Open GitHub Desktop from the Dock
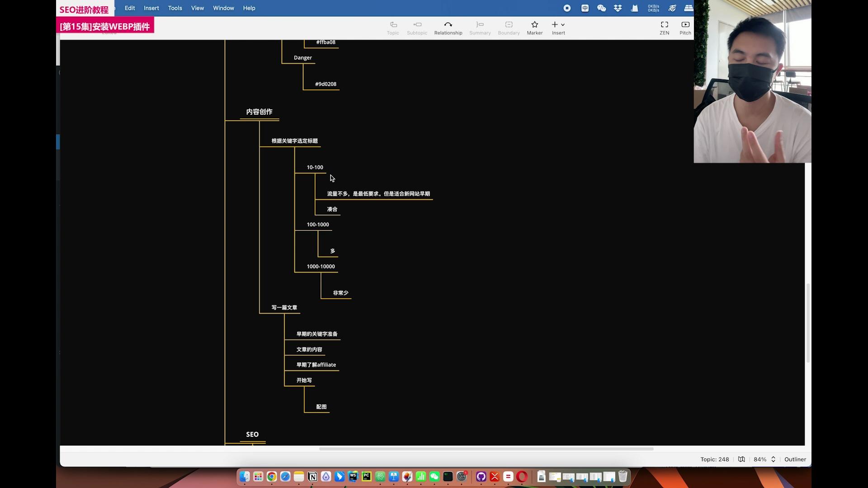This screenshot has height=488, width=868. [x=481, y=476]
